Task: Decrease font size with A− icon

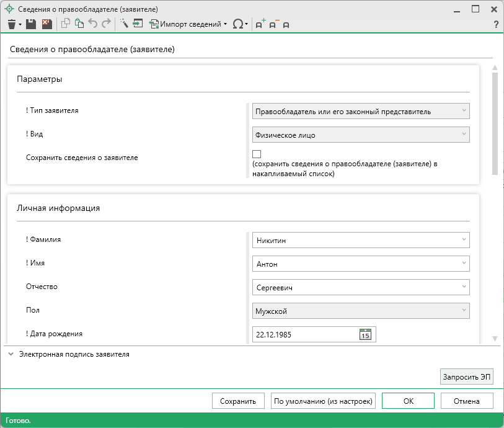Action: 273,24
